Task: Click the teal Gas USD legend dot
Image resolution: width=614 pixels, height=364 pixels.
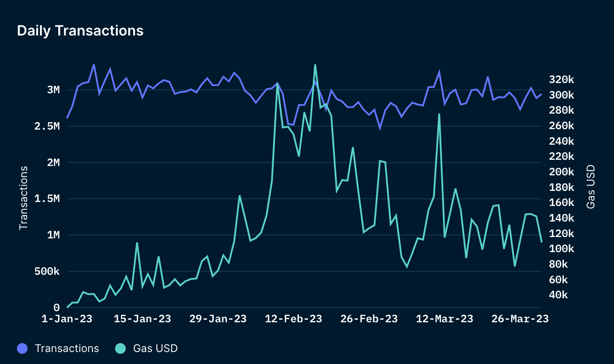Action: (x=120, y=348)
